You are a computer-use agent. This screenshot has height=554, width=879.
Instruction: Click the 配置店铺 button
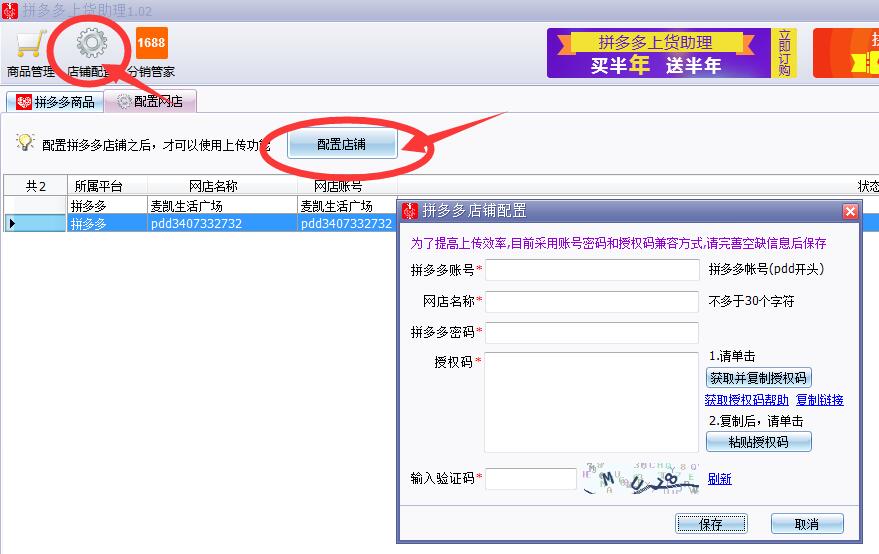coord(342,145)
